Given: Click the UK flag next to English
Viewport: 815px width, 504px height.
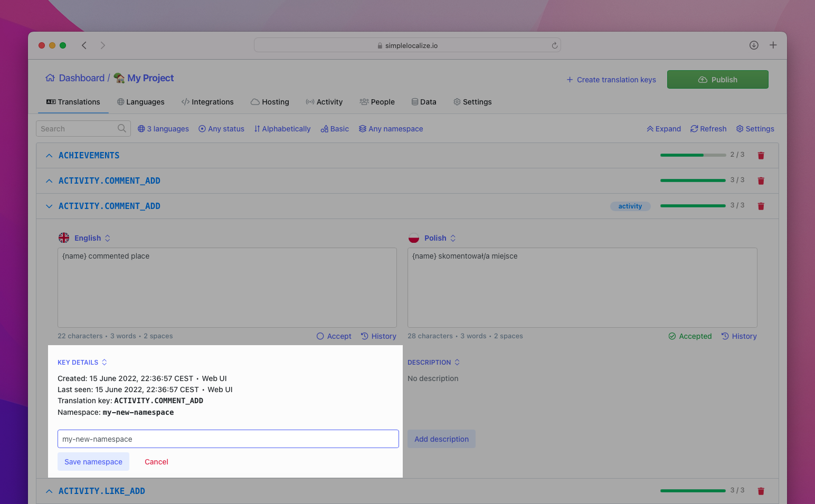Looking at the screenshot, I should click(x=64, y=238).
